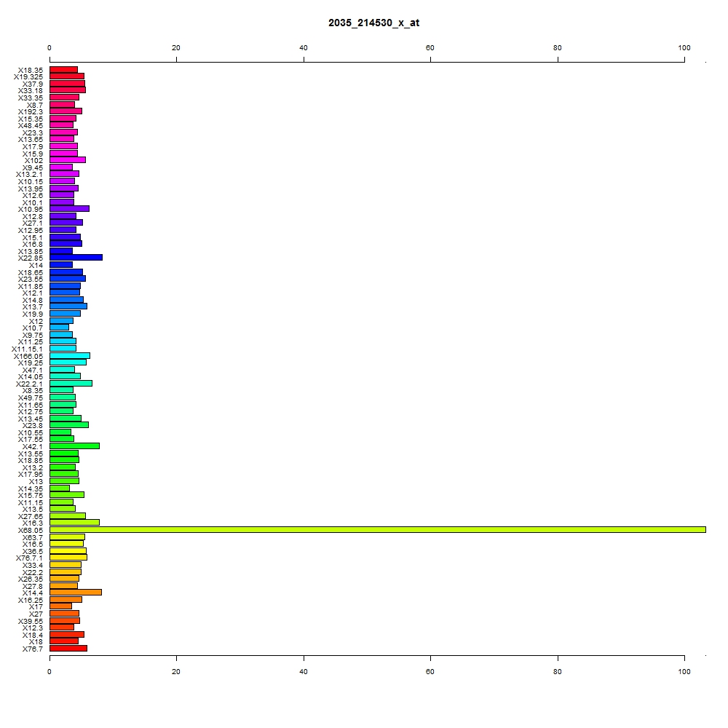Select the X10.7 label
The width and height of the screenshot is (728, 728).
click(x=33, y=328)
